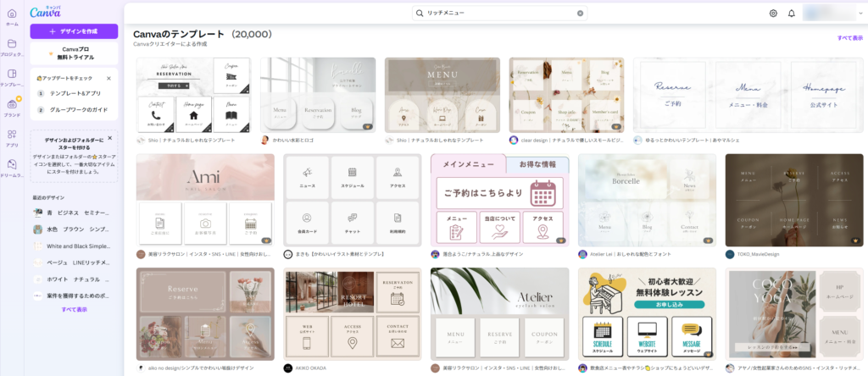Start the Canvaプロ free trial
This screenshot has height=376, width=868.
(74, 53)
